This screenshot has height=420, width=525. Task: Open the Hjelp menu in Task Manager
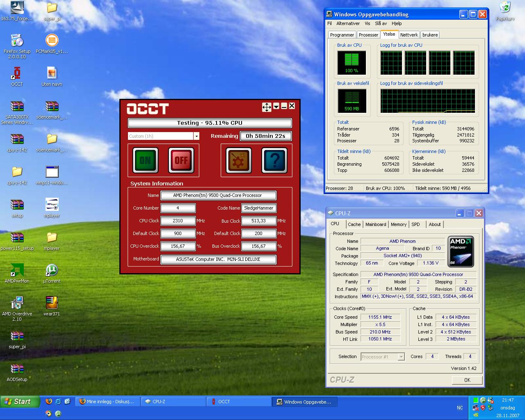tap(397, 23)
